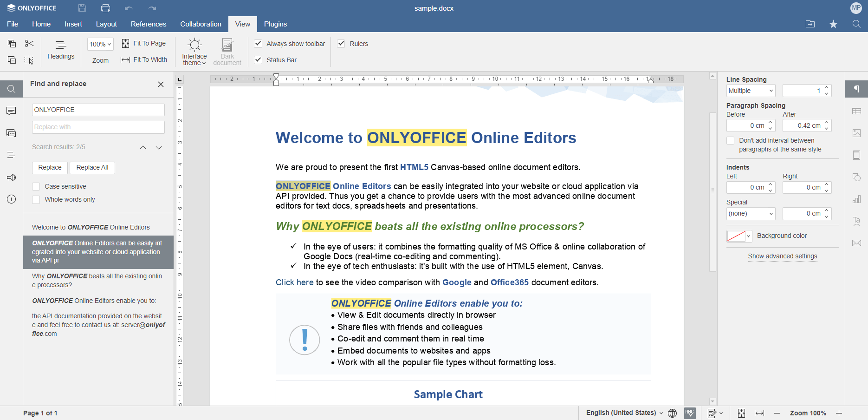Open the Search icon in left sidebar

[12, 89]
